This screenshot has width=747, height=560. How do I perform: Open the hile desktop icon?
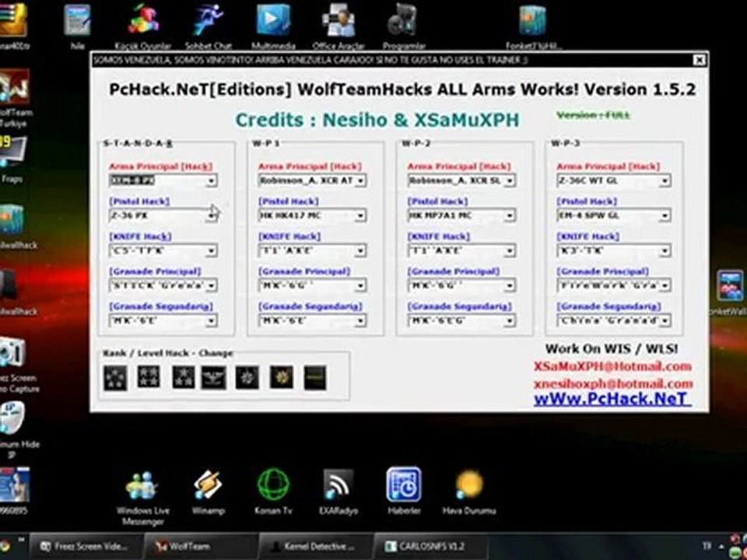click(x=77, y=26)
